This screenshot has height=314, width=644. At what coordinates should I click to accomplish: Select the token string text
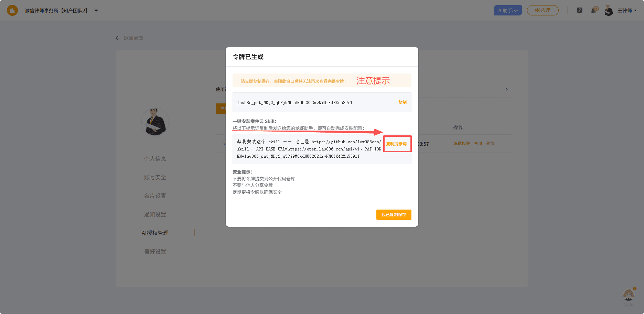click(x=294, y=103)
